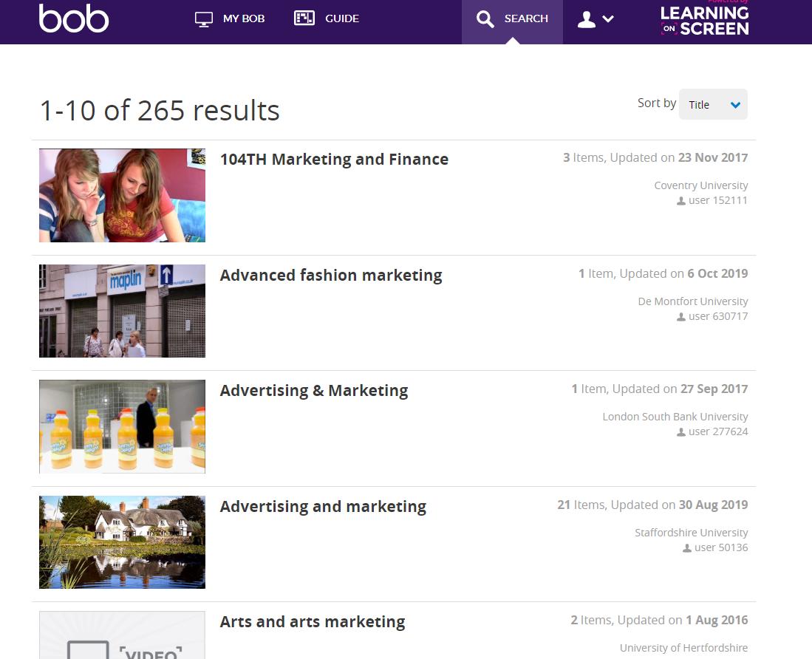Click the Maplin storefront thumbnail
This screenshot has height=659, width=812.
[122, 310]
